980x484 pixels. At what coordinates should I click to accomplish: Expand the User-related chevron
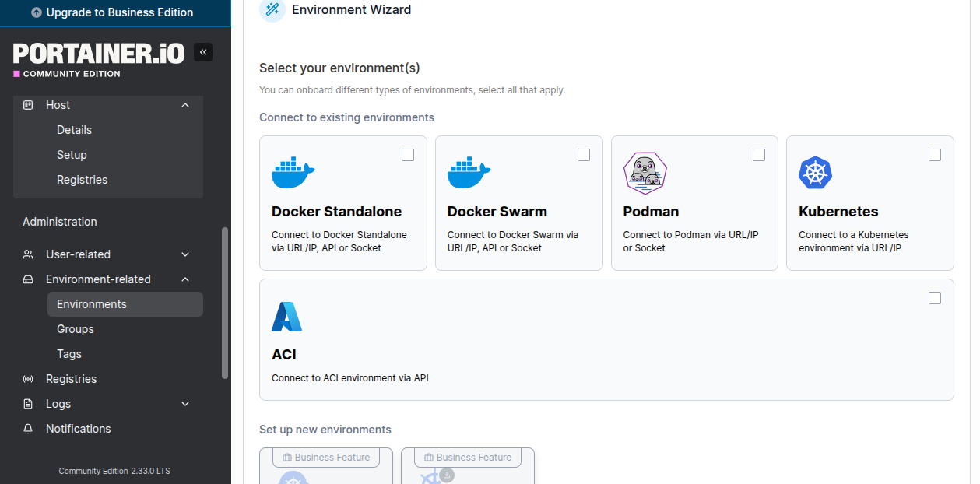pos(185,254)
